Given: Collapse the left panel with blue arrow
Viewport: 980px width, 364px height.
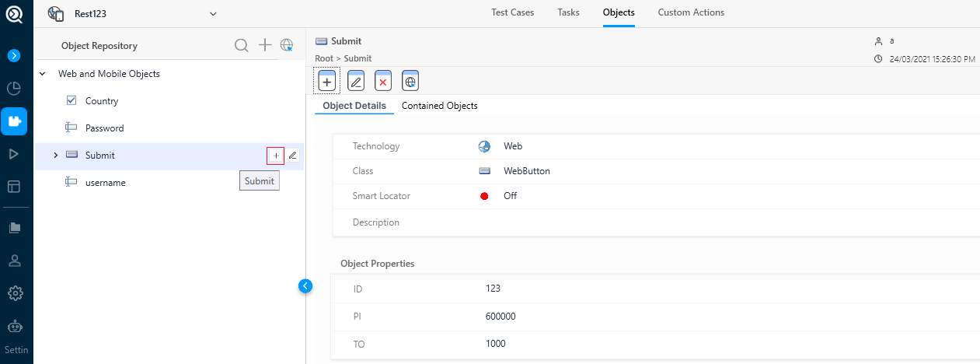Looking at the screenshot, I should (x=305, y=286).
